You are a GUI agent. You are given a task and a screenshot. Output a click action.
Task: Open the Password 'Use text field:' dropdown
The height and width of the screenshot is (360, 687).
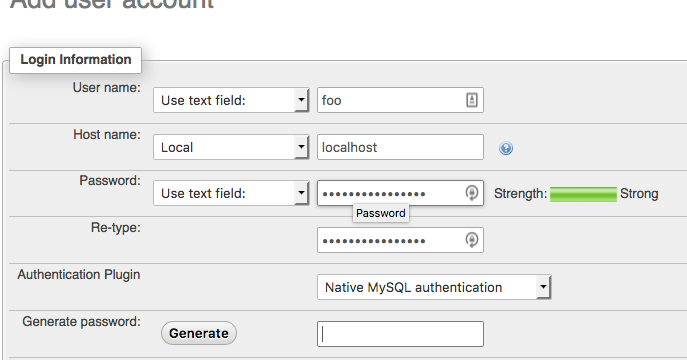[x=231, y=193]
